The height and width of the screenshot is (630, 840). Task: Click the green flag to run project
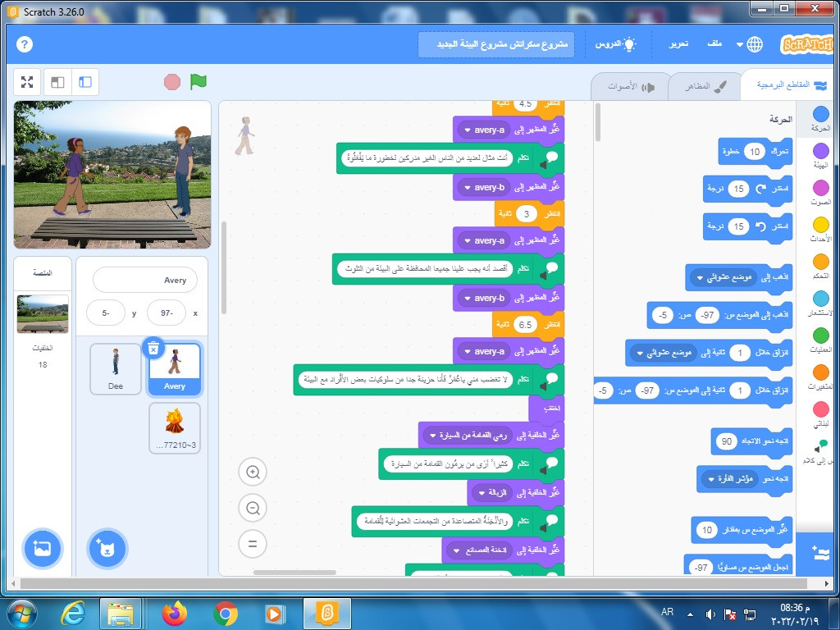pyautogui.click(x=199, y=82)
